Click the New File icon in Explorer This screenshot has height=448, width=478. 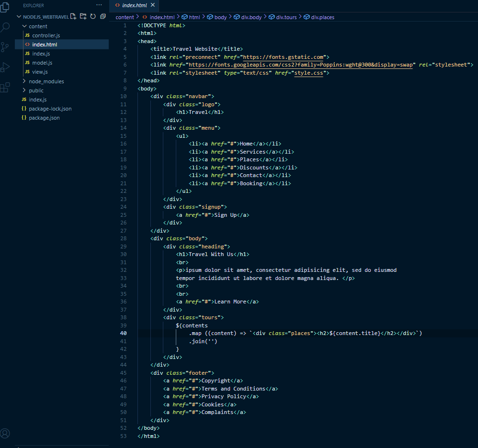tap(73, 16)
